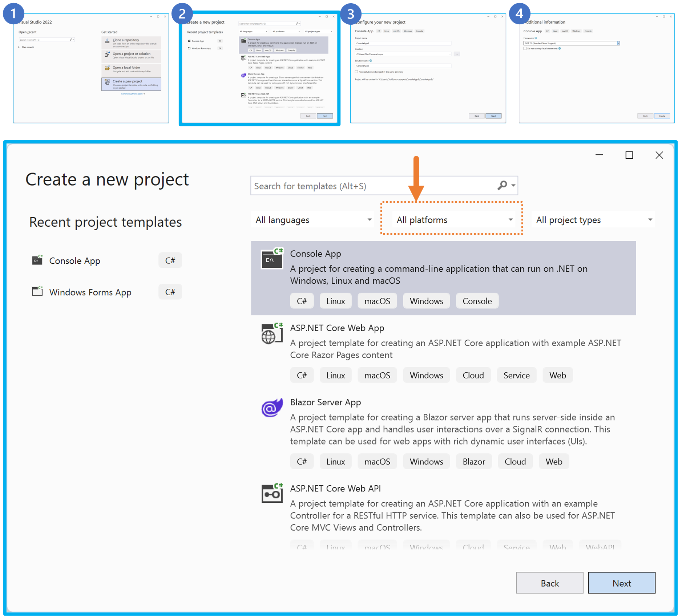Select Console App in recent templates
The width and height of the screenshot is (678, 616).
(74, 261)
